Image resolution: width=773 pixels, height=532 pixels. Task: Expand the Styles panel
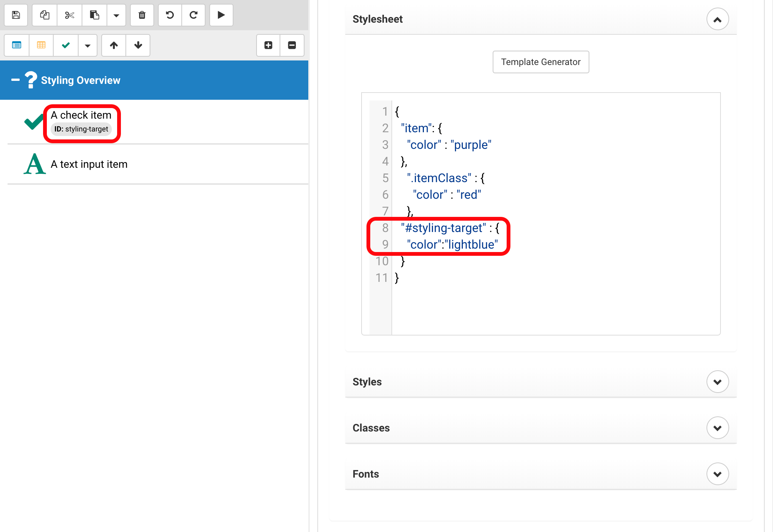point(717,382)
